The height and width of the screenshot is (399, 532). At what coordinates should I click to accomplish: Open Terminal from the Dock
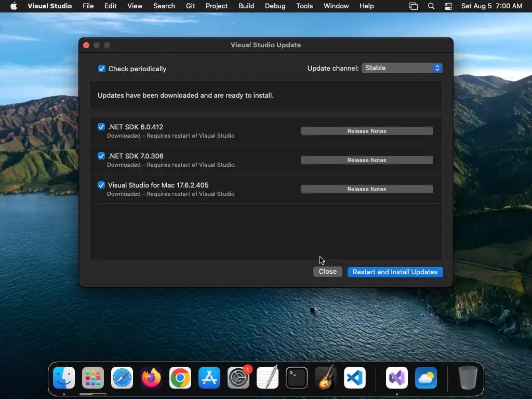297,378
